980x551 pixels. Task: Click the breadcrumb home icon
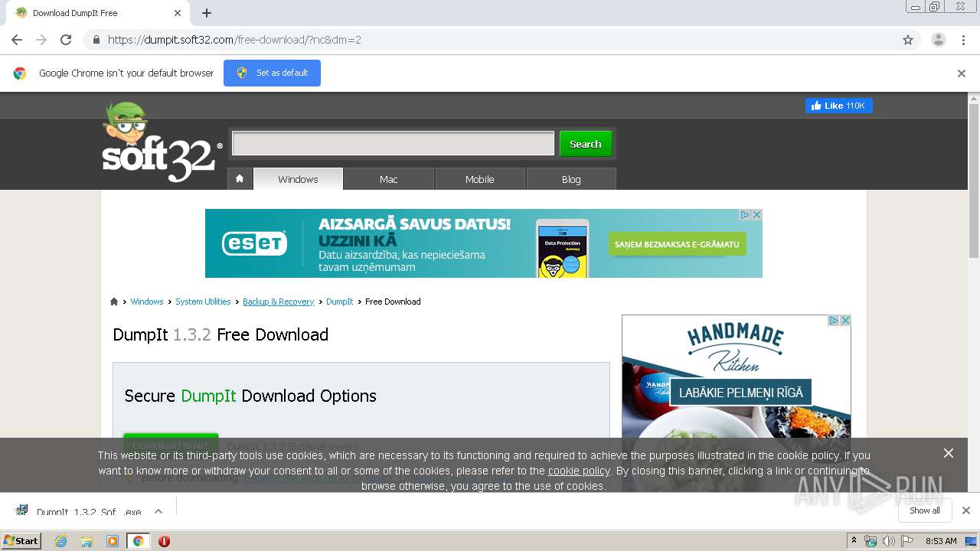(114, 302)
